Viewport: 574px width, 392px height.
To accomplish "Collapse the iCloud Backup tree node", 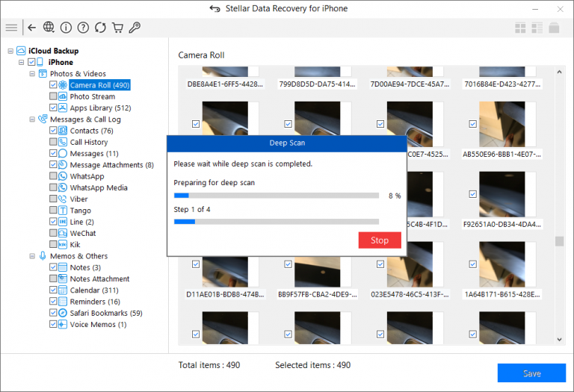I will (10, 51).
